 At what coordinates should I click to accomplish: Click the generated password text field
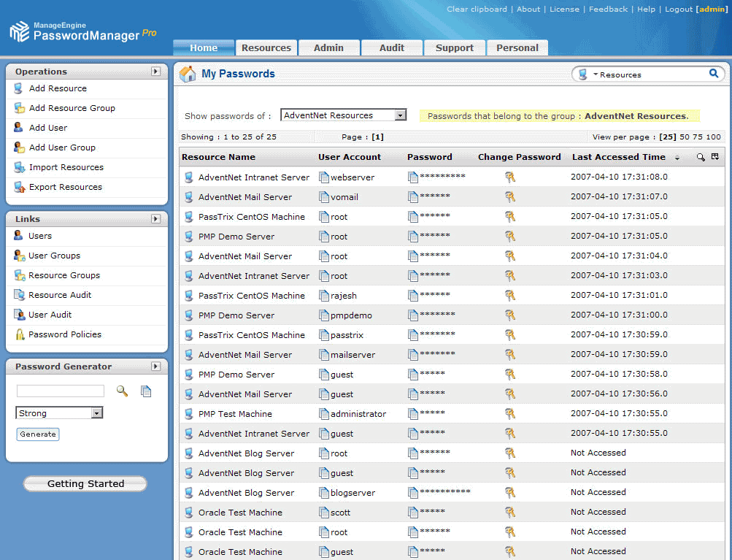[61, 391]
